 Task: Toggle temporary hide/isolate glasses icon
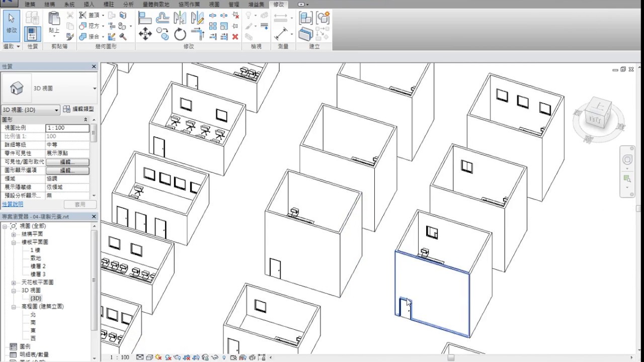point(214,357)
